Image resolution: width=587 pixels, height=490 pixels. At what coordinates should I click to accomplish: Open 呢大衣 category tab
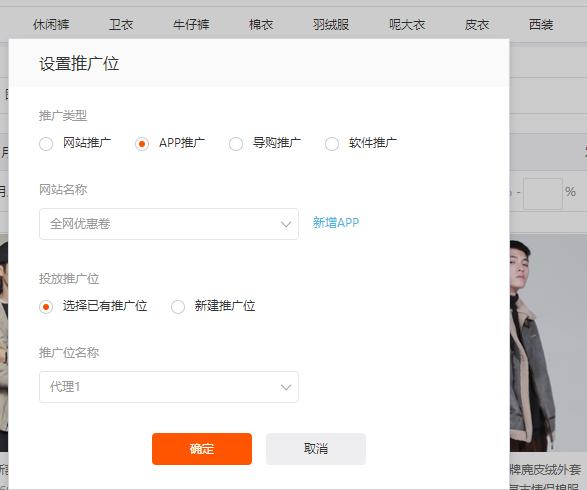click(x=407, y=25)
